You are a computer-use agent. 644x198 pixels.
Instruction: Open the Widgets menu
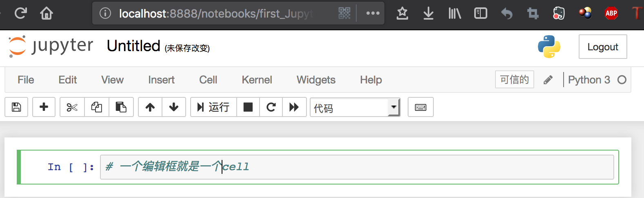tap(316, 80)
